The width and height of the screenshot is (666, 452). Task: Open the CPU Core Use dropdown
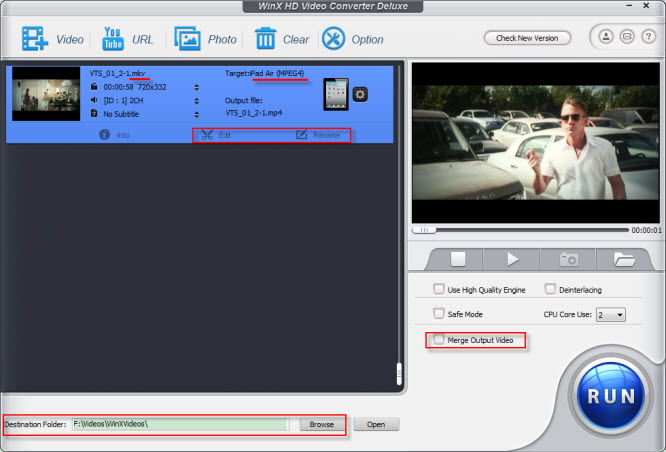click(x=611, y=315)
